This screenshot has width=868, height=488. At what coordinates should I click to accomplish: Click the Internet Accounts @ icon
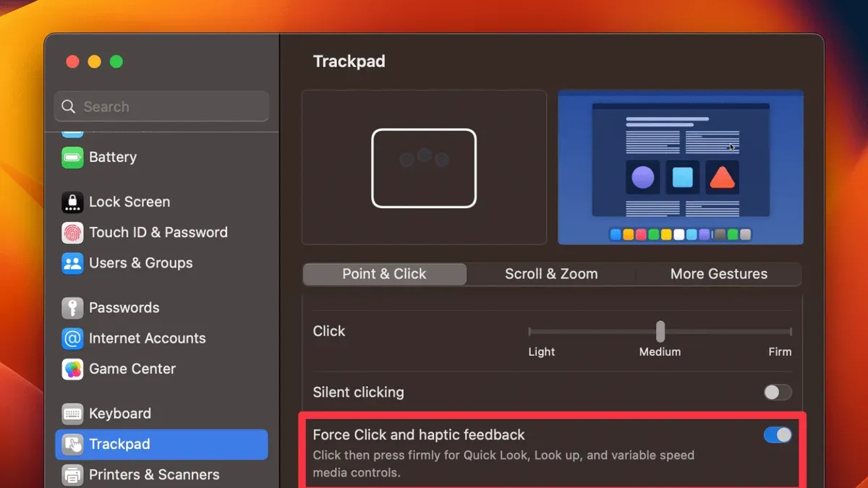[72, 338]
